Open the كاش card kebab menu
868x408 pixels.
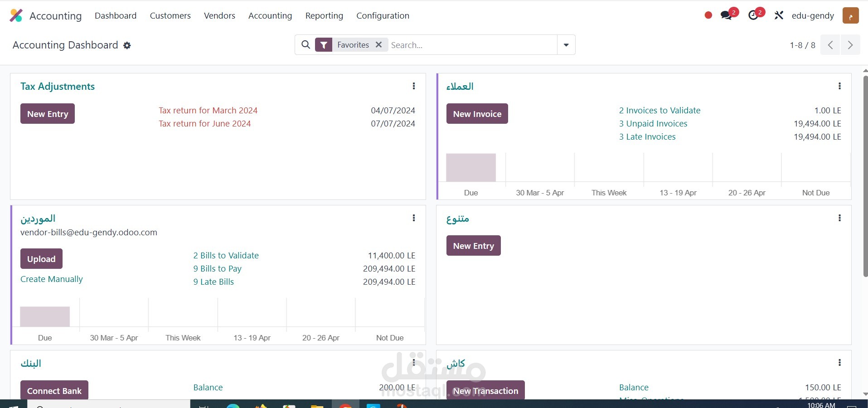click(x=839, y=363)
